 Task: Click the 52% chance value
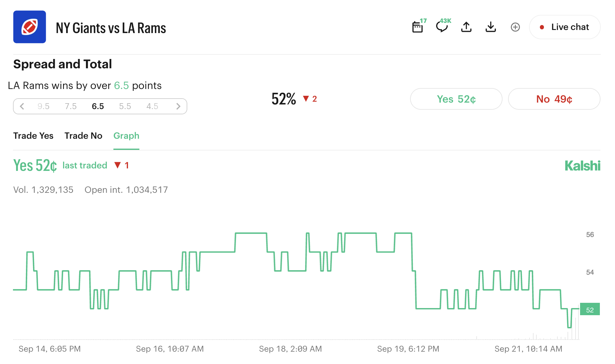pyautogui.click(x=284, y=99)
